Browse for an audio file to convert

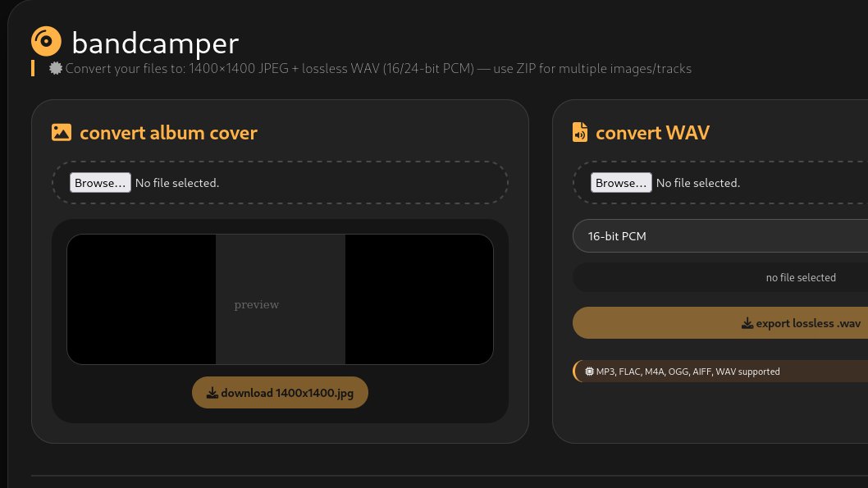[x=621, y=183]
